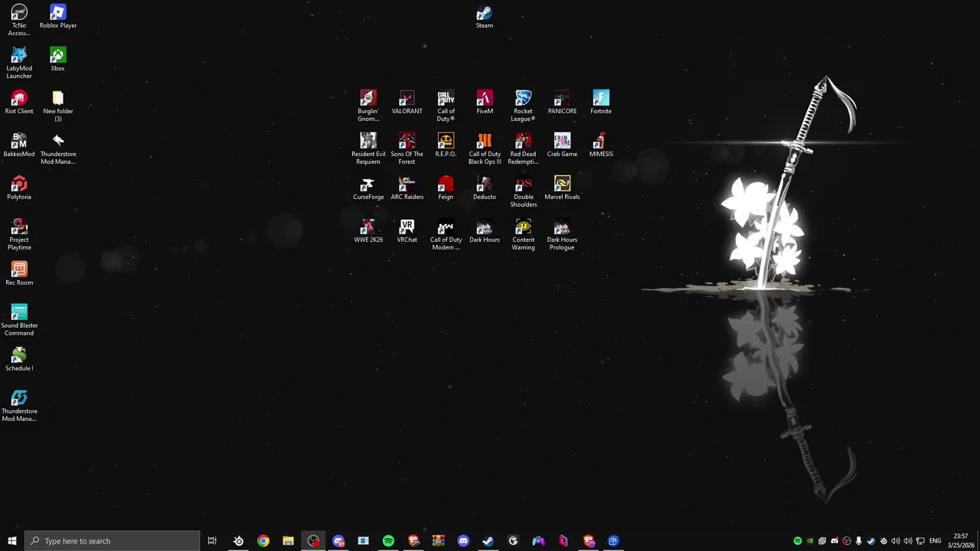Select the Xbox desktop icon

click(57, 60)
